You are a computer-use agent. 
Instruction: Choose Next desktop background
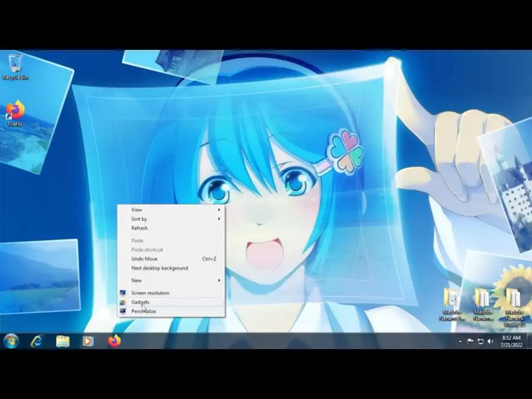click(171, 268)
